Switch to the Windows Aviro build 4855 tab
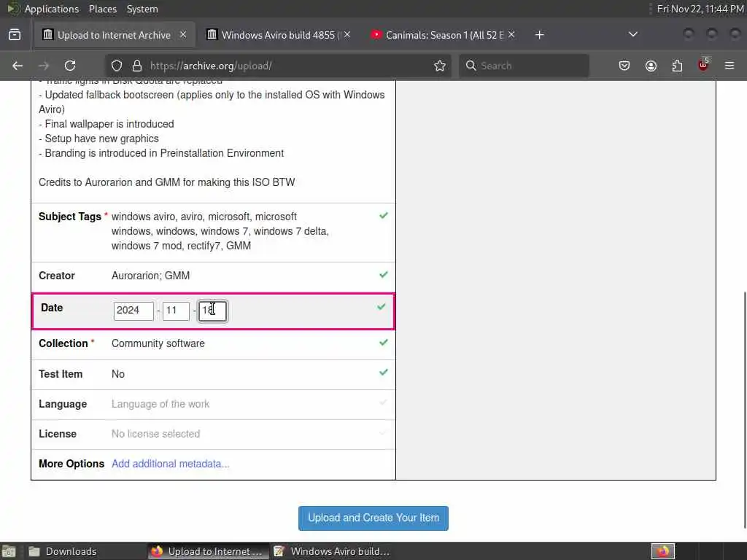 pos(279,35)
